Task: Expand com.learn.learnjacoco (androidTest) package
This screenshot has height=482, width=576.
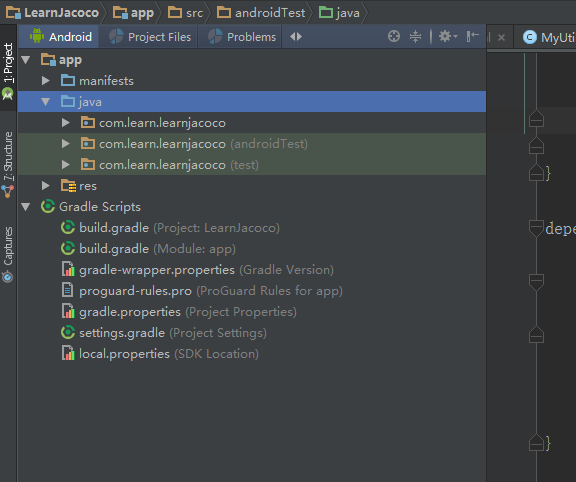Action: [66, 144]
